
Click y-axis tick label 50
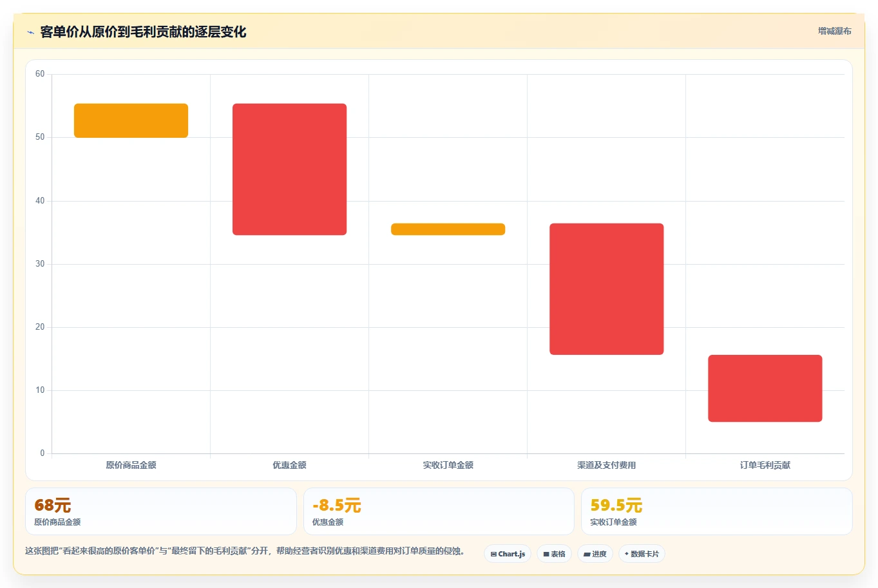(40, 137)
